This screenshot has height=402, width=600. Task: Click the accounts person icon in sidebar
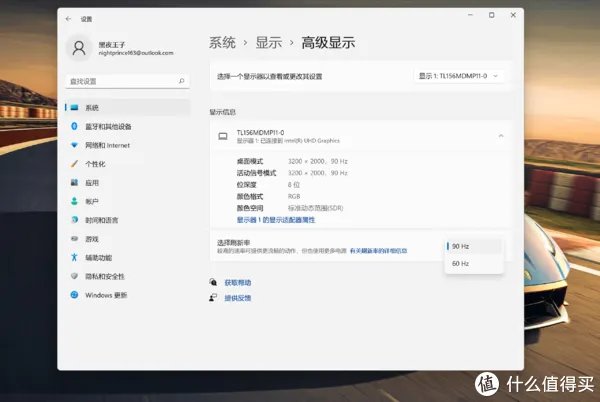(x=75, y=201)
